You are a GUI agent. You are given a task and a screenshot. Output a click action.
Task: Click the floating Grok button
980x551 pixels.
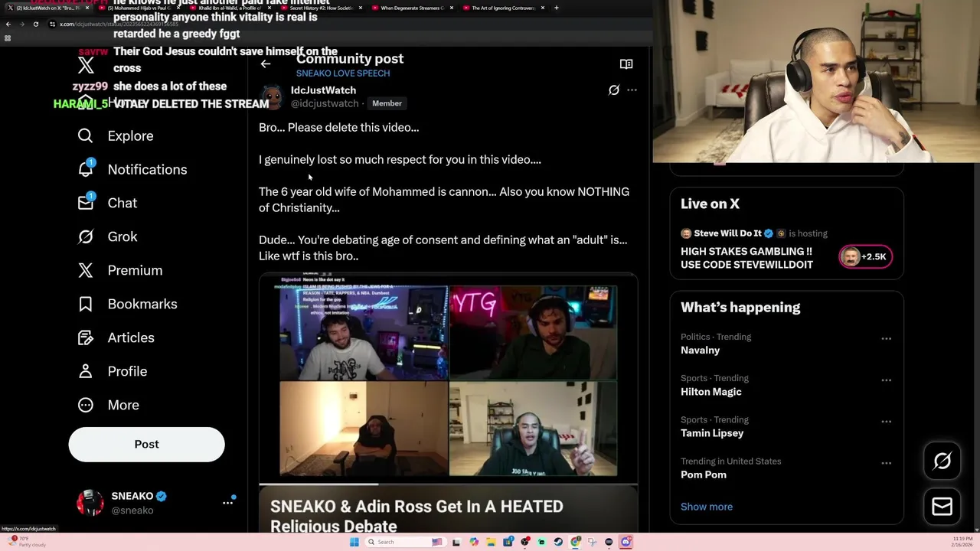pos(942,461)
